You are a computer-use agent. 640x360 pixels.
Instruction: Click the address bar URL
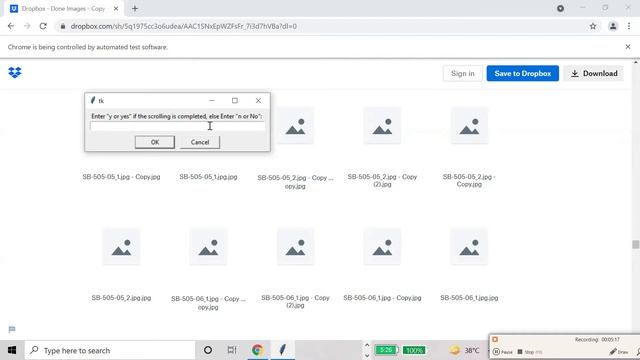click(x=184, y=26)
